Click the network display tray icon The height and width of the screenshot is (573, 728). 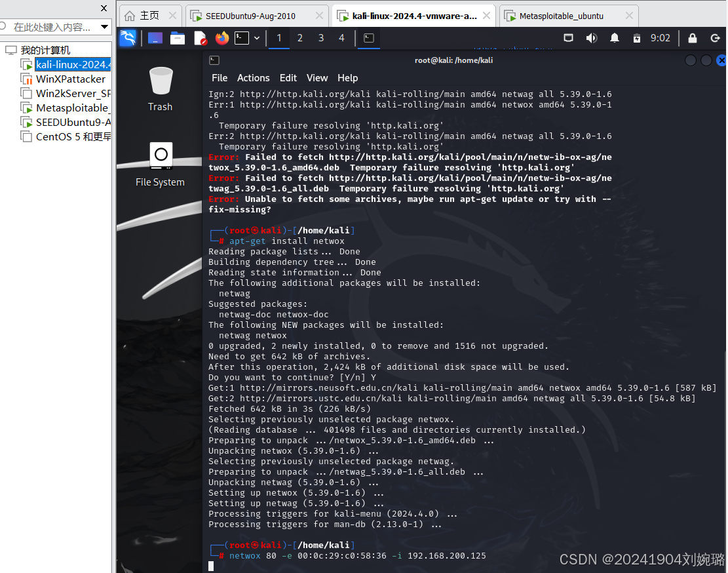coord(568,38)
